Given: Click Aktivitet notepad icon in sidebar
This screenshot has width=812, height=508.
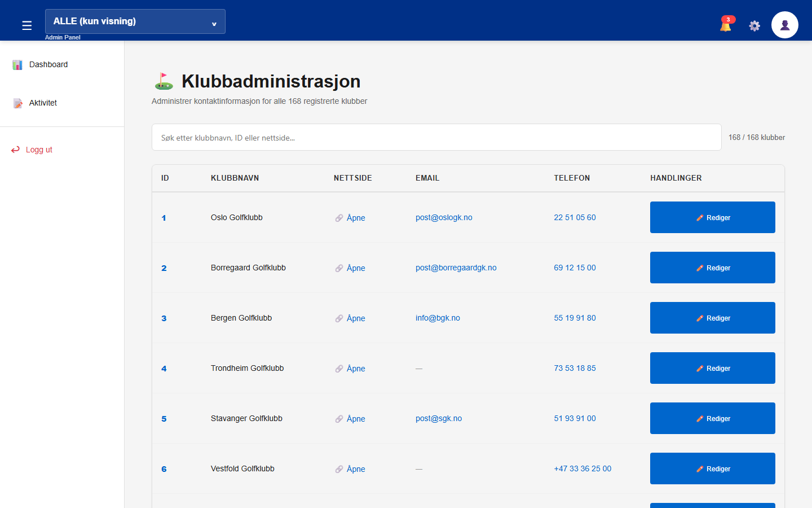Looking at the screenshot, I should (x=17, y=103).
